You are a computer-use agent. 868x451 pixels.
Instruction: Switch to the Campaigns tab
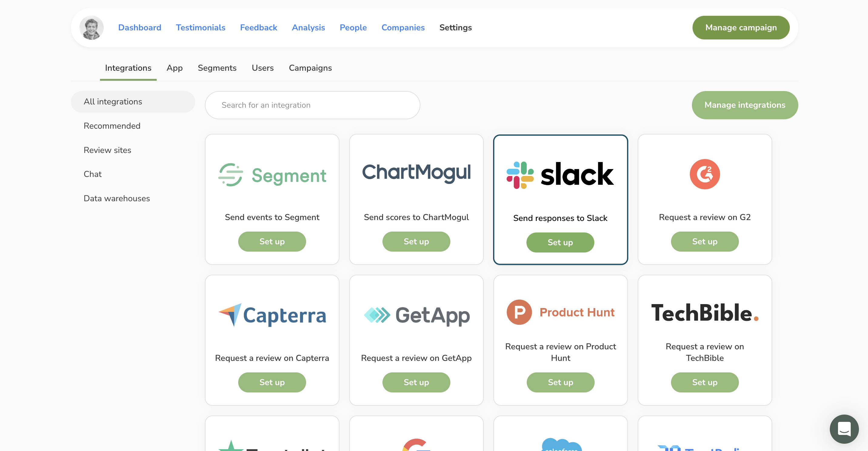coord(310,68)
